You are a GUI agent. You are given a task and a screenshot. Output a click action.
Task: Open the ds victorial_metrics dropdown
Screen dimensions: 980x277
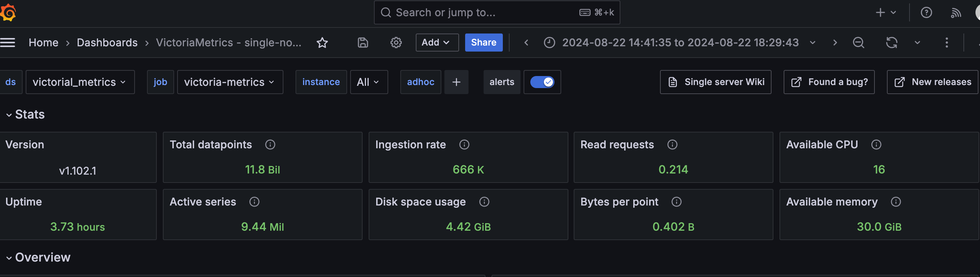pos(80,82)
